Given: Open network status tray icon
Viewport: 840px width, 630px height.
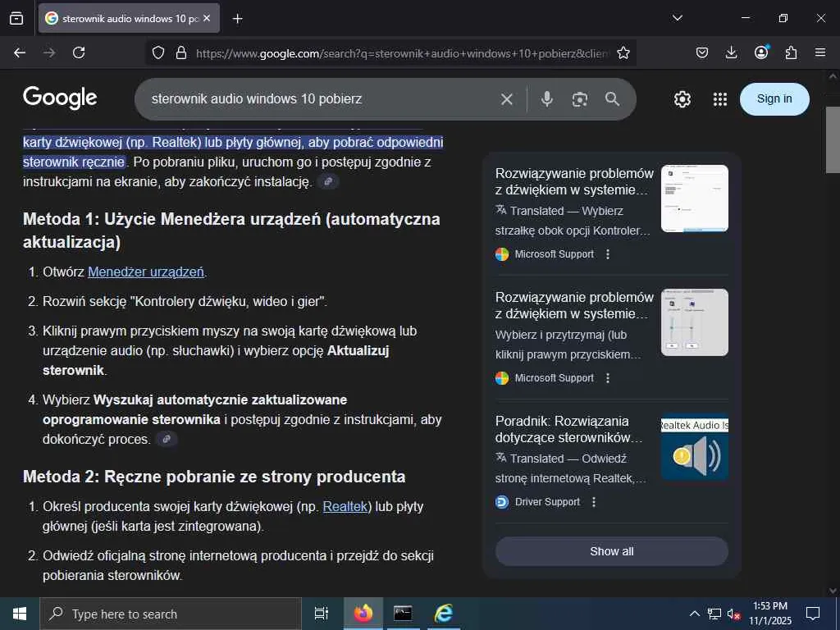Looking at the screenshot, I should 714,614.
